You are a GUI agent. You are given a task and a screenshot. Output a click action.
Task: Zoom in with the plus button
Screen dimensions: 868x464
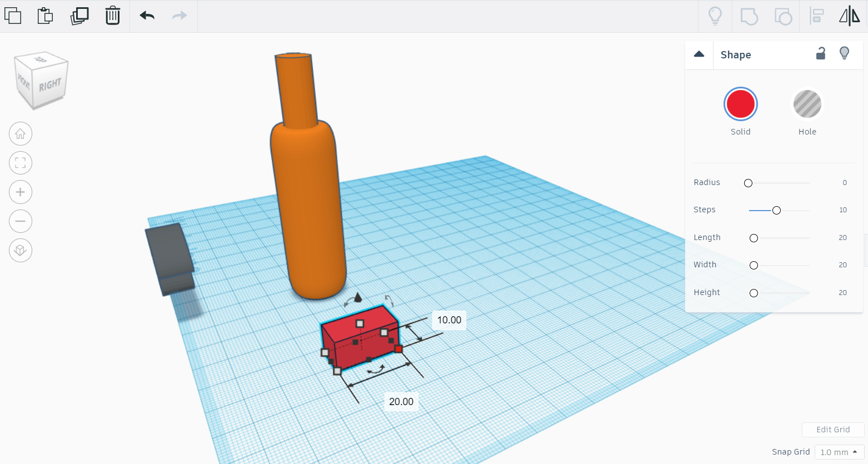21,192
